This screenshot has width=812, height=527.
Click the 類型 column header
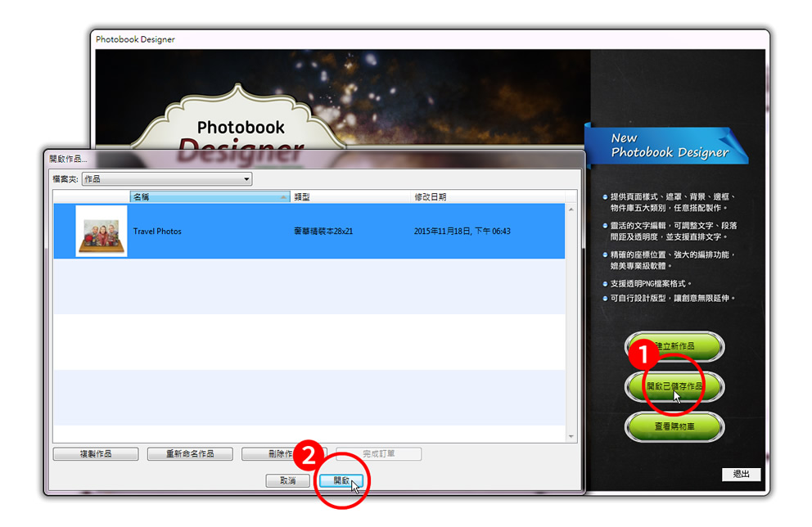pyautogui.click(x=350, y=197)
